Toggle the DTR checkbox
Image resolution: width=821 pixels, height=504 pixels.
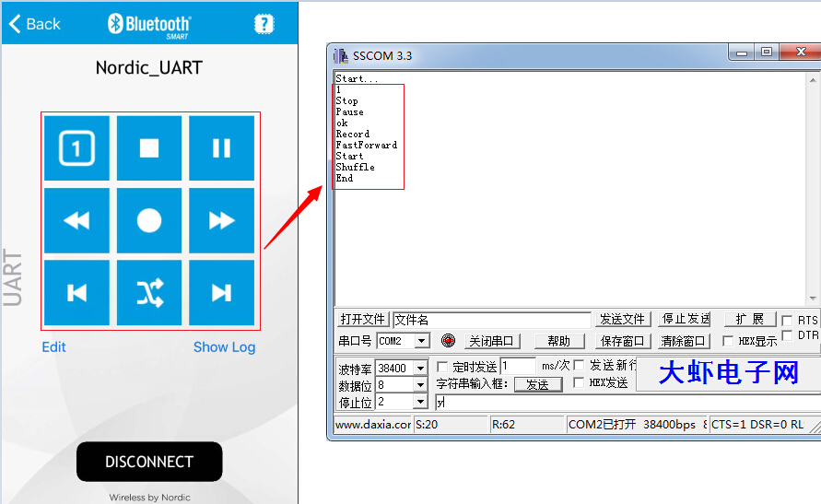(x=786, y=335)
